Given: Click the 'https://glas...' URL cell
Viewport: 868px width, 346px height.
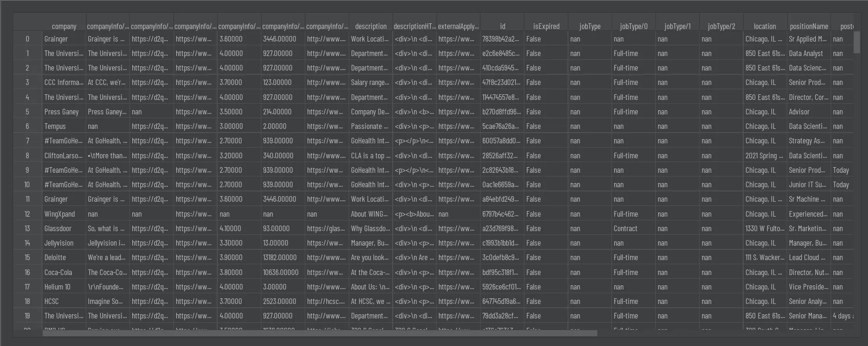Looking at the screenshot, I should tap(327, 228).
